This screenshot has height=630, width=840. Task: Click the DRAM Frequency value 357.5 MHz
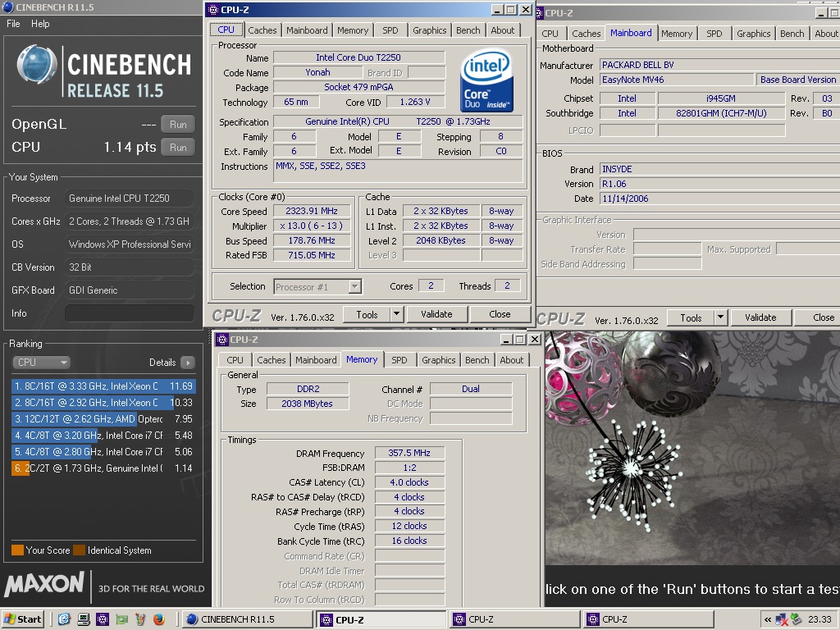(x=409, y=453)
